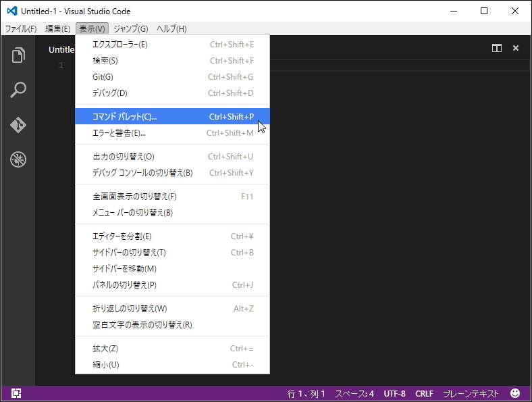Choose エラーと警告(E)... entry
This screenshot has width=532, height=402.
pos(172,133)
